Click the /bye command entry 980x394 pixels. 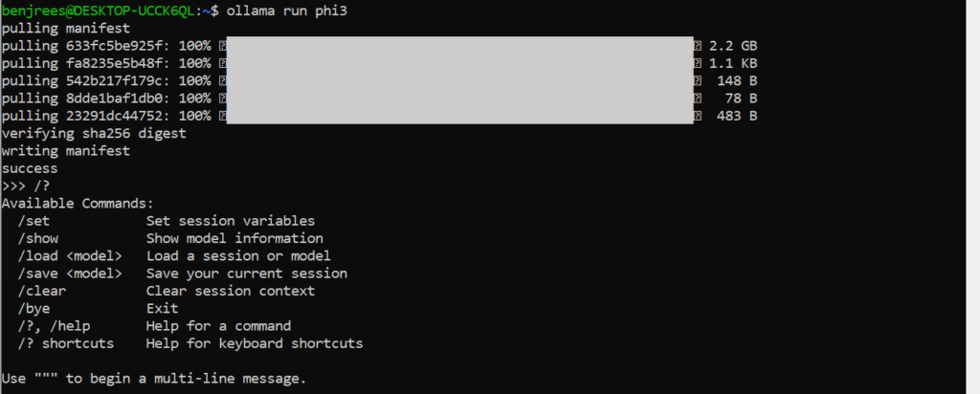point(33,309)
